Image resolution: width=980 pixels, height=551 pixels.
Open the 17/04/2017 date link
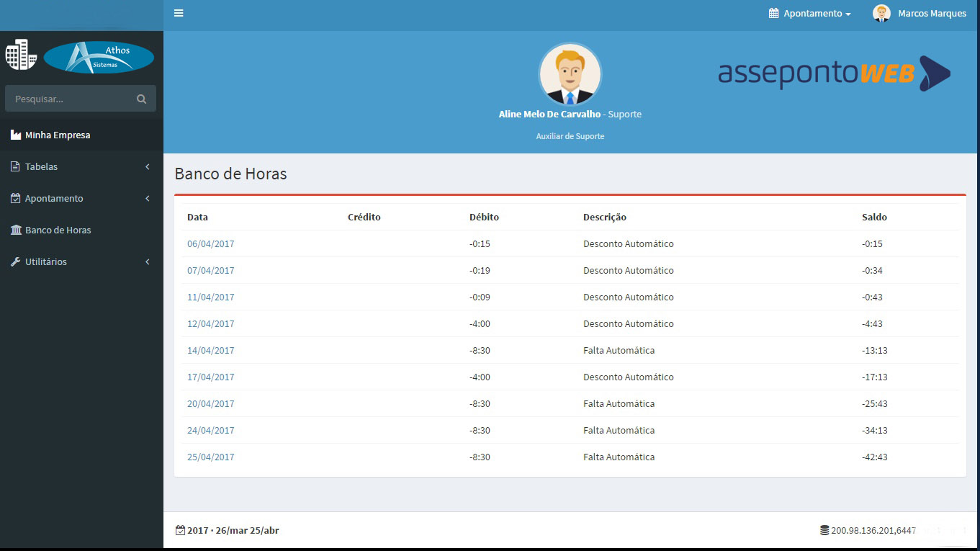210,377
